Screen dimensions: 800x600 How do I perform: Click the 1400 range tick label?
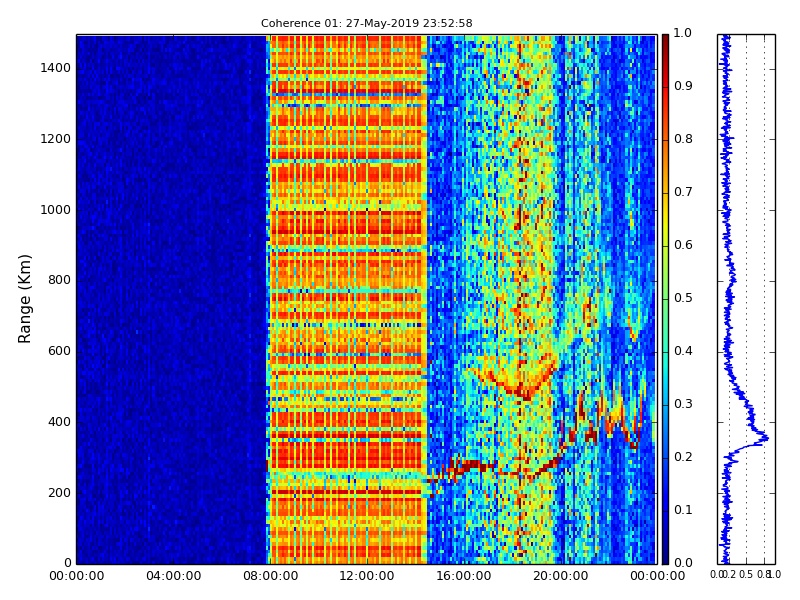tap(56, 68)
